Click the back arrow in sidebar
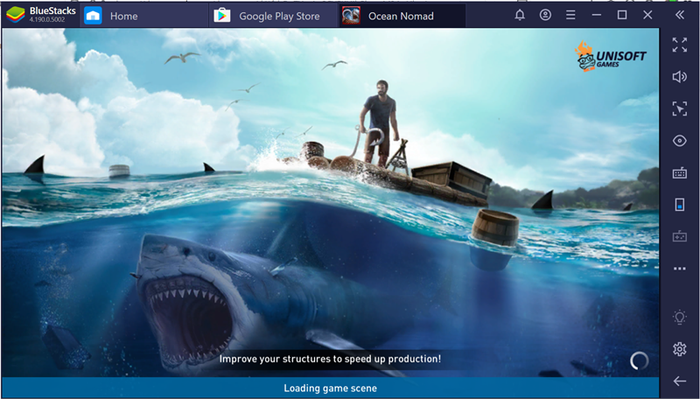Viewport: 700px width, 399px height. [679, 381]
